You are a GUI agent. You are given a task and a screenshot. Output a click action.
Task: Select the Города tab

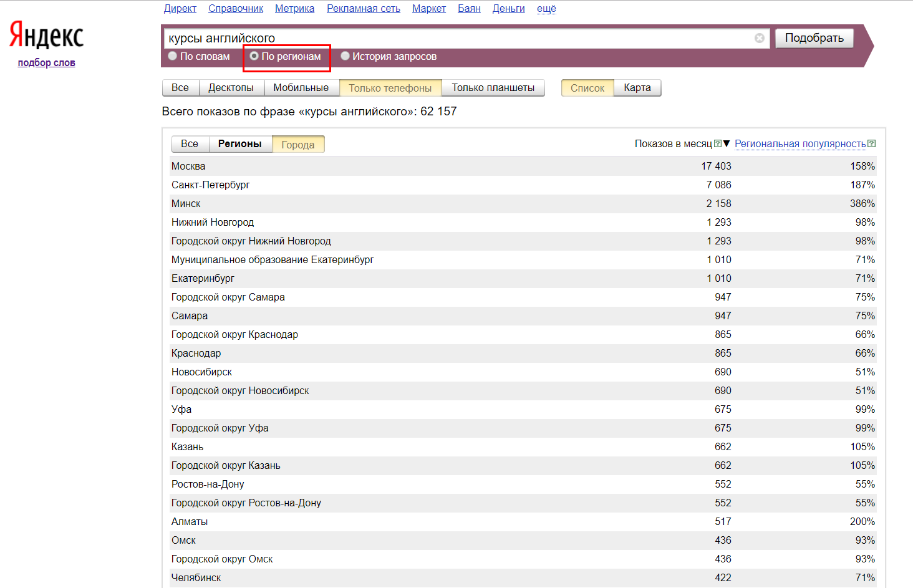point(298,144)
